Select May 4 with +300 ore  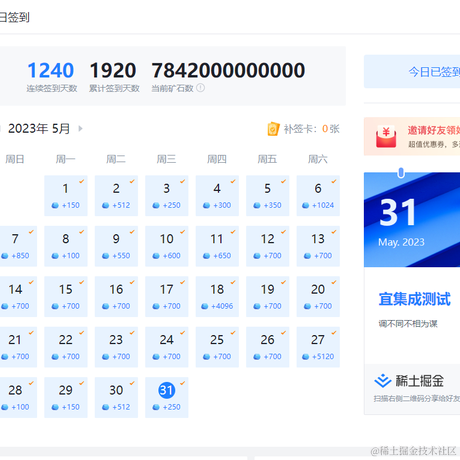tap(217, 196)
